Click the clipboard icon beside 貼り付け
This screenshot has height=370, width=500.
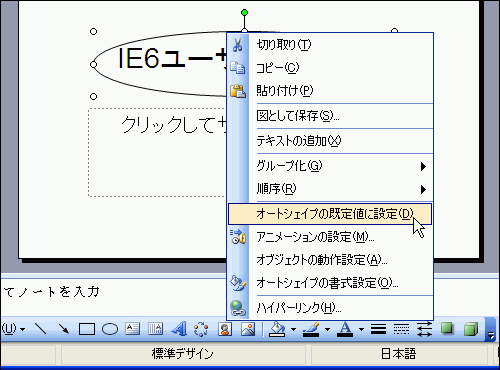tap(238, 91)
